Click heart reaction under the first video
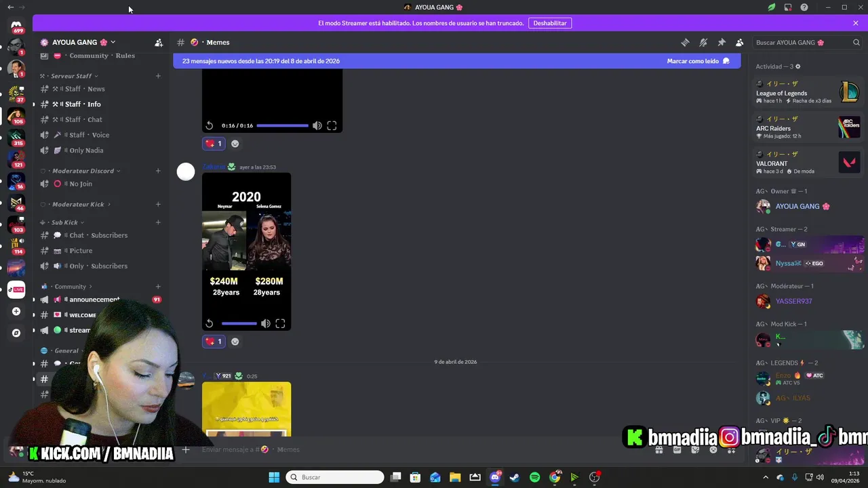This screenshot has width=868, height=488. 214,144
